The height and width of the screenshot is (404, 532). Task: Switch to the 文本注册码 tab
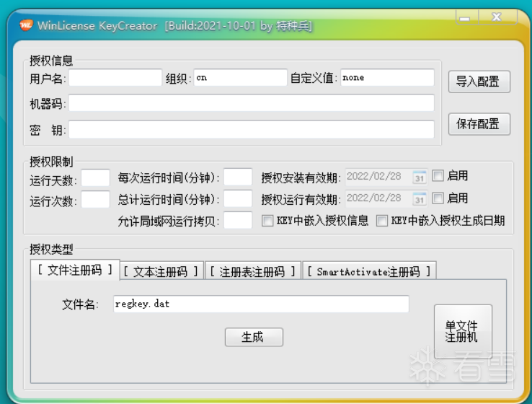(161, 271)
